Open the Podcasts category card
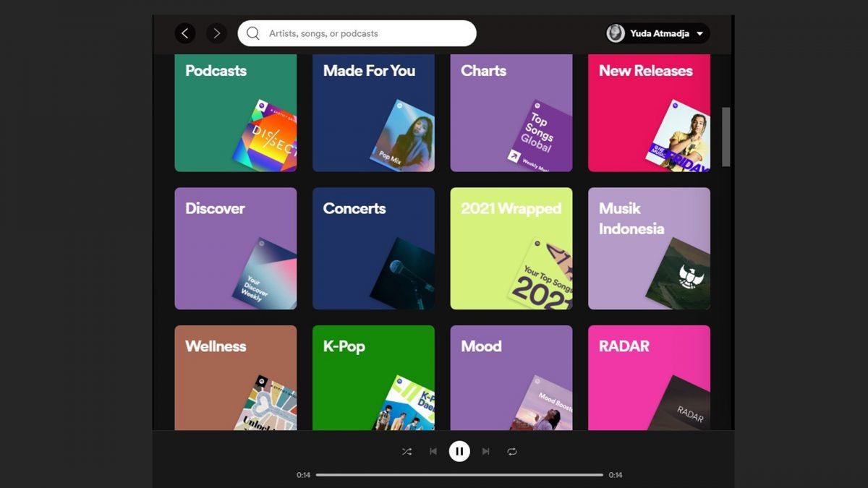The image size is (868, 488). pos(236,113)
